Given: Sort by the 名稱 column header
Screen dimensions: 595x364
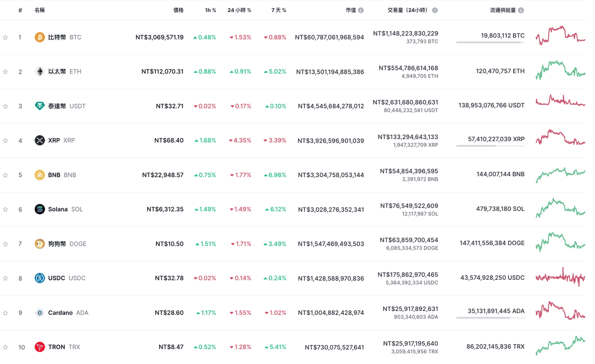Looking at the screenshot, I should tap(40, 10).
